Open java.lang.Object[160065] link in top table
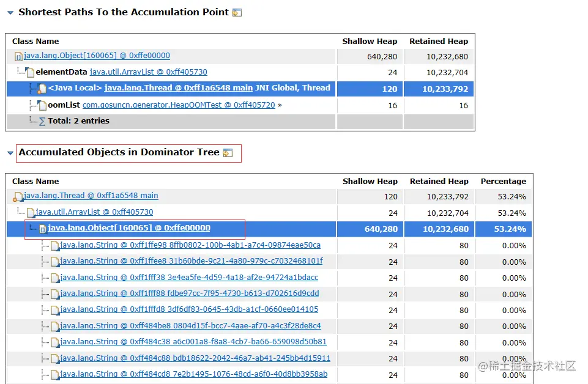This screenshot has height=384, width=588. tap(97, 56)
